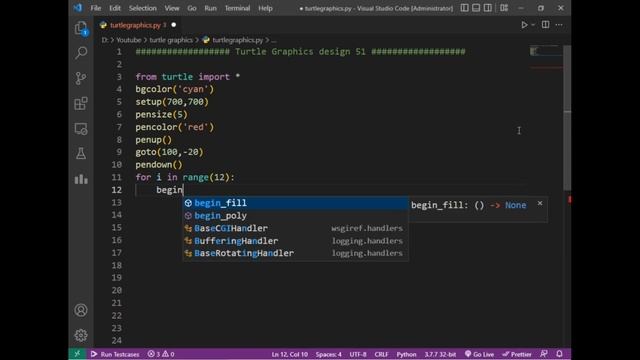Open the Testing flask icon
Screen dimensions: 640x360
tap(81, 153)
